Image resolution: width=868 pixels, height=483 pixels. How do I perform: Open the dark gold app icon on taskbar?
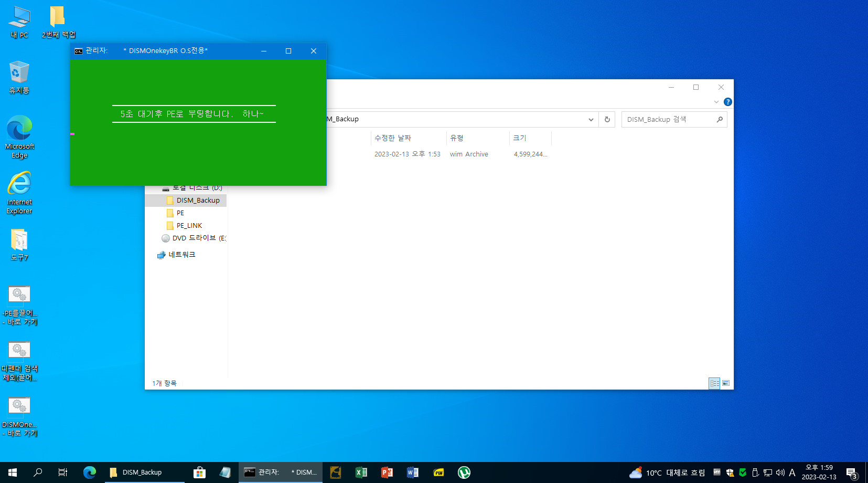(x=336, y=472)
